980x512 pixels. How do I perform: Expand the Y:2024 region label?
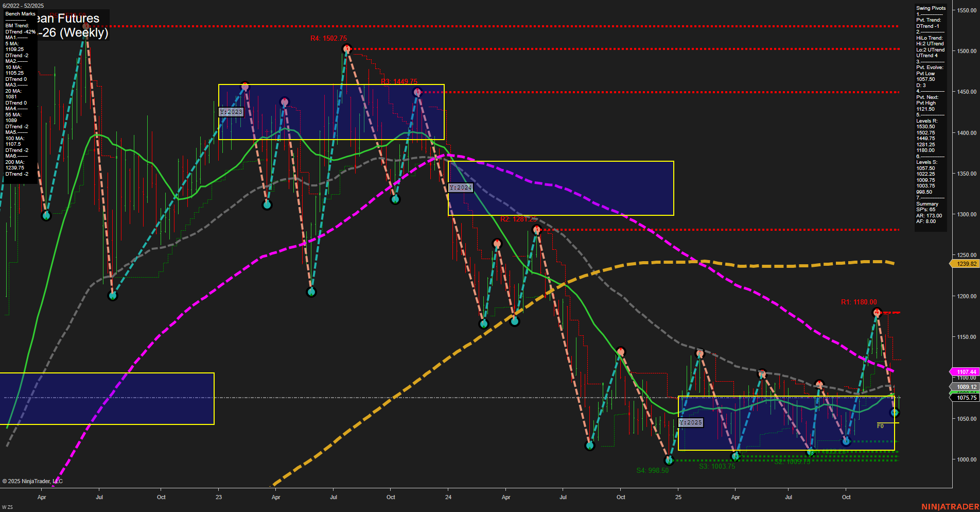coord(461,187)
